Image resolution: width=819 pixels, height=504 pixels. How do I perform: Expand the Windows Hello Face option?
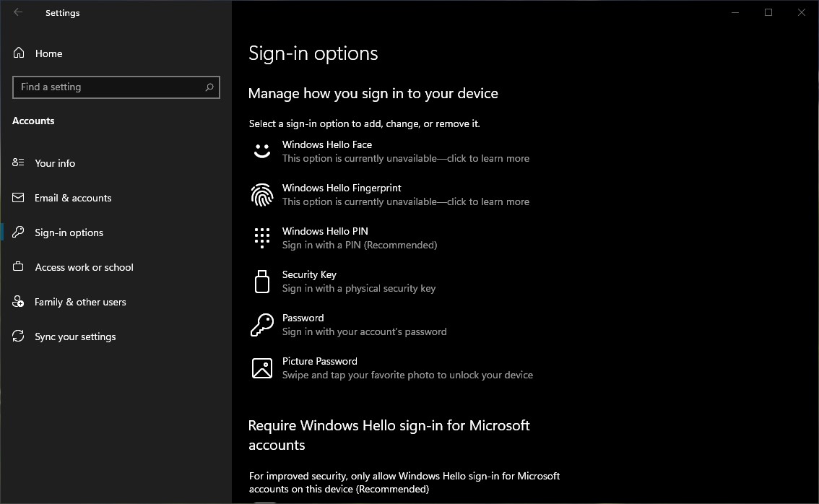pyautogui.click(x=404, y=152)
